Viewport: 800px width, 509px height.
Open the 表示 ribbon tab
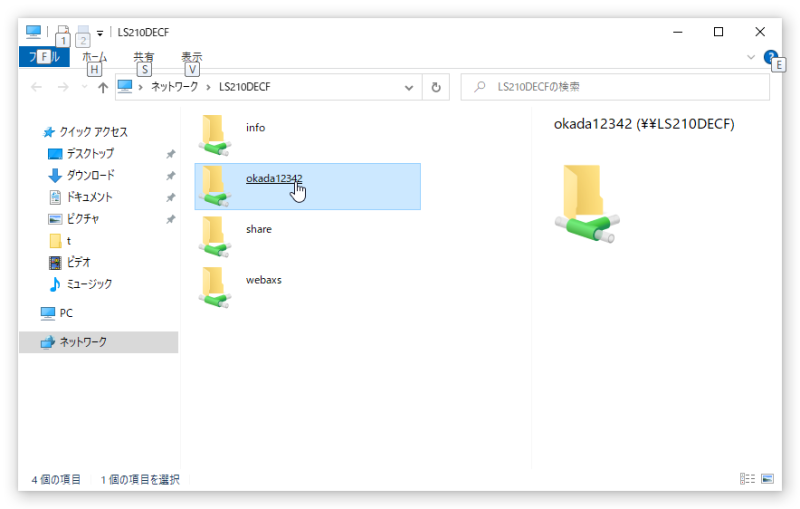(192, 57)
